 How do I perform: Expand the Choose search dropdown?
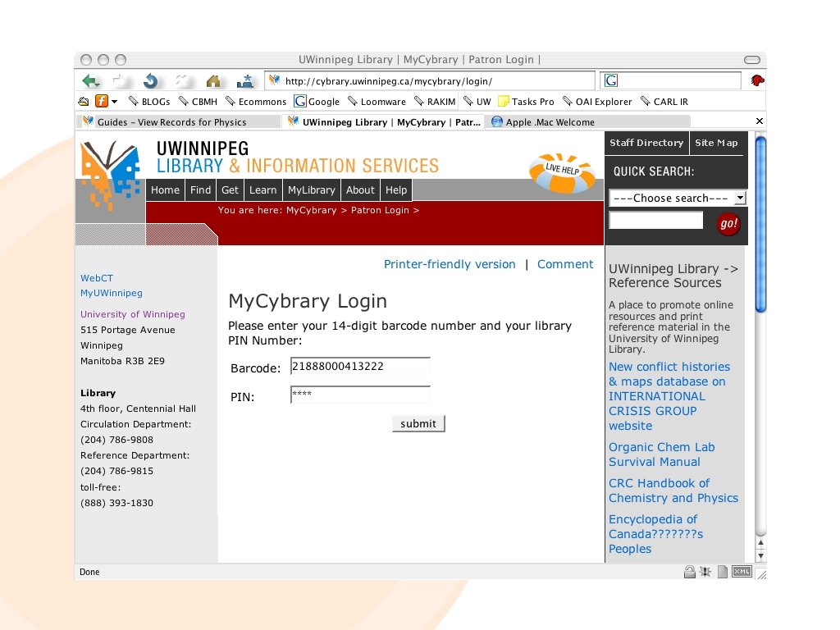(x=678, y=199)
